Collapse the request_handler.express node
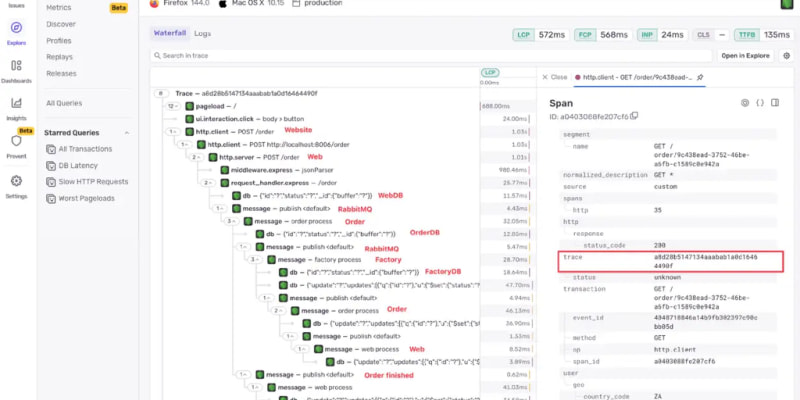Screen dimensions: 800x400 point(208,183)
